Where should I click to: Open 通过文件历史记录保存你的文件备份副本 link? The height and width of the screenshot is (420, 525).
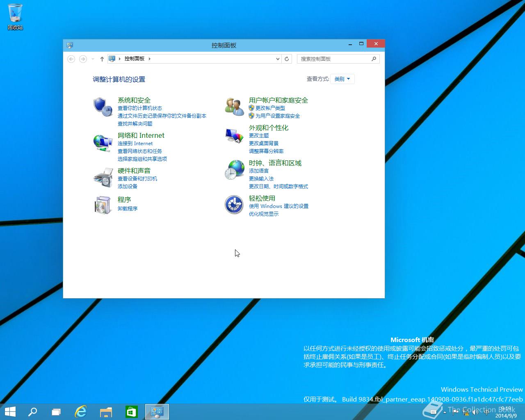162,116
